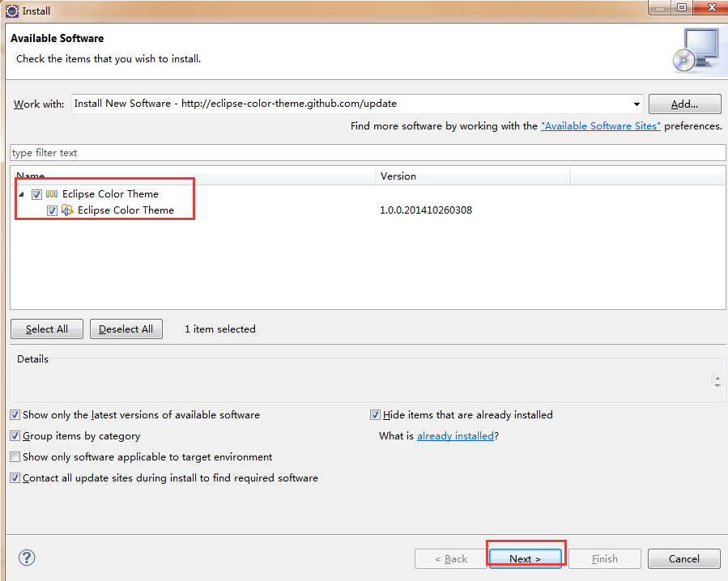Open the Available Software Sites link

(601, 126)
